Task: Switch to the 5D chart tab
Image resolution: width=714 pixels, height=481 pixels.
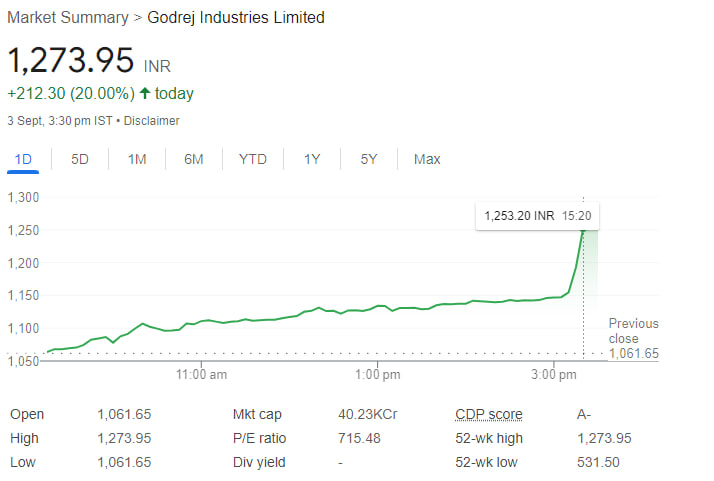Action: pyautogui.click(x=80, y=159)
